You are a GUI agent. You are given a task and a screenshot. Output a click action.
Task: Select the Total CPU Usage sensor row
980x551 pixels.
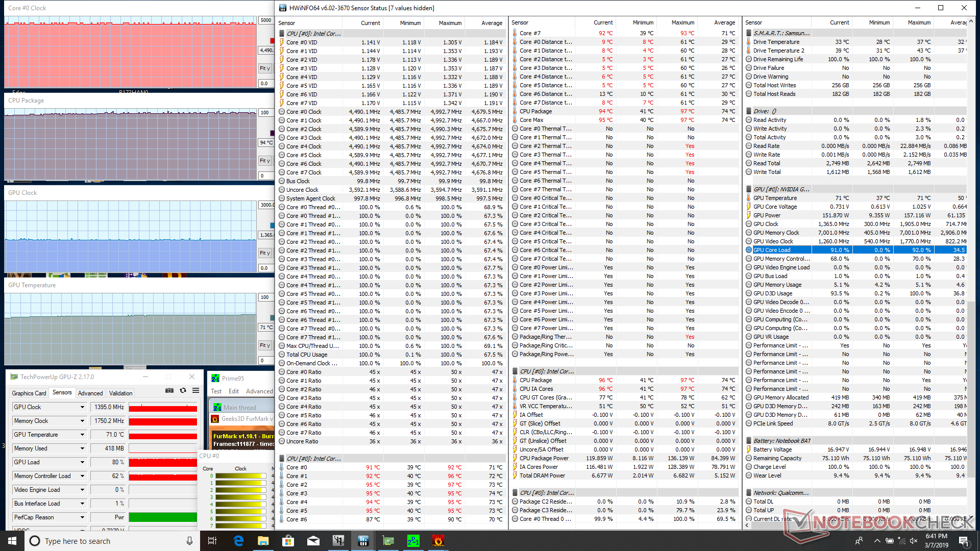[391, 355]
